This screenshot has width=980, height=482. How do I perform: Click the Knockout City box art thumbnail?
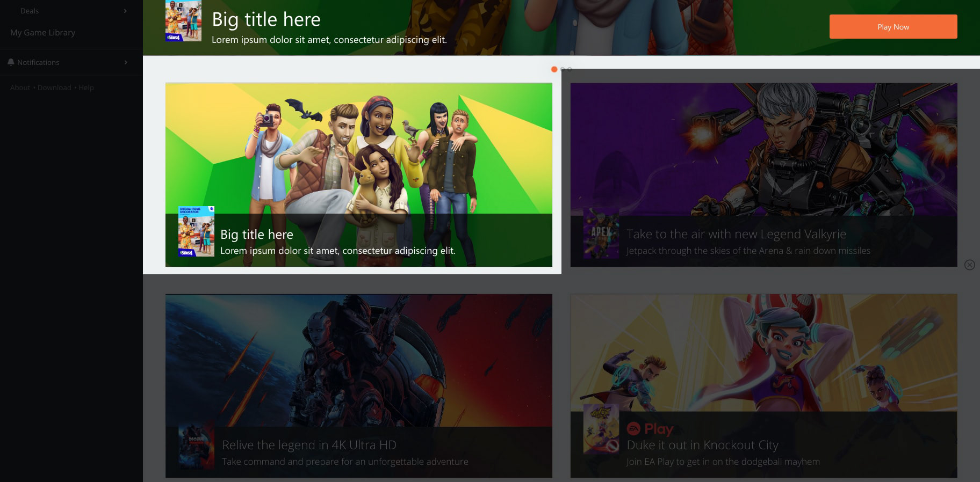(601, 429)
